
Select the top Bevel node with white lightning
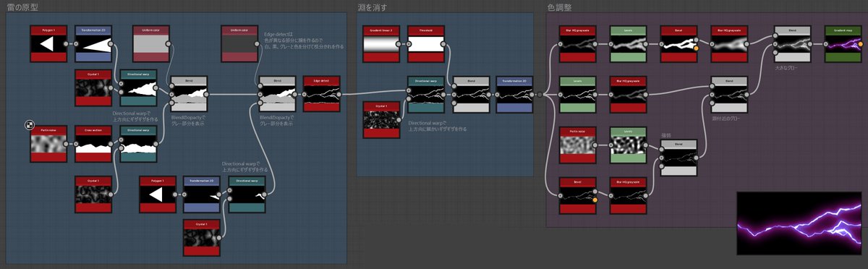coord(678,43)
